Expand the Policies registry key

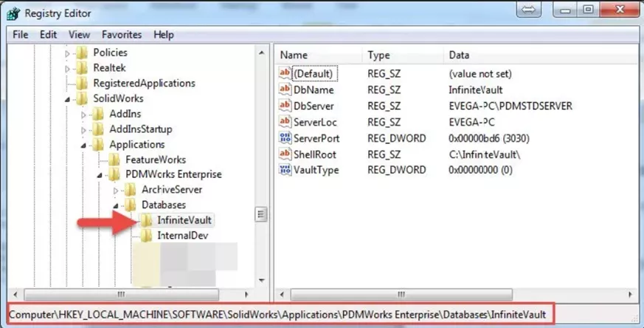68,52
